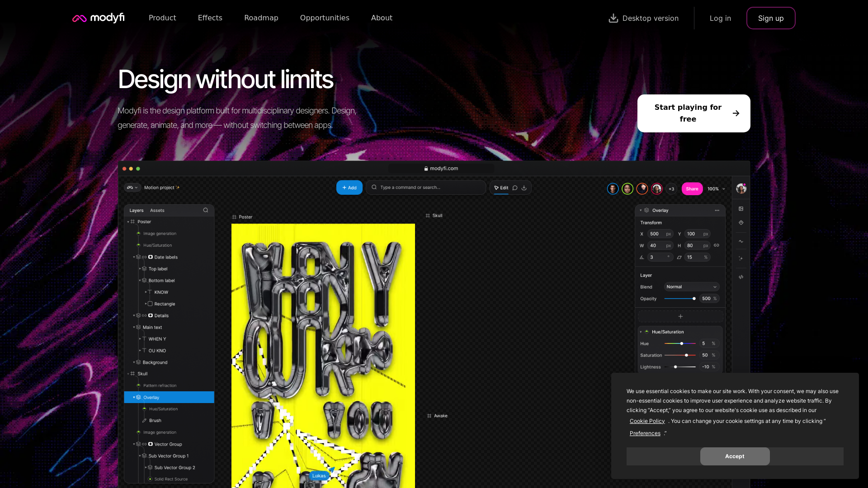
Task: Adjust the Opacity slider handle
Action: (x=694, y=299)
